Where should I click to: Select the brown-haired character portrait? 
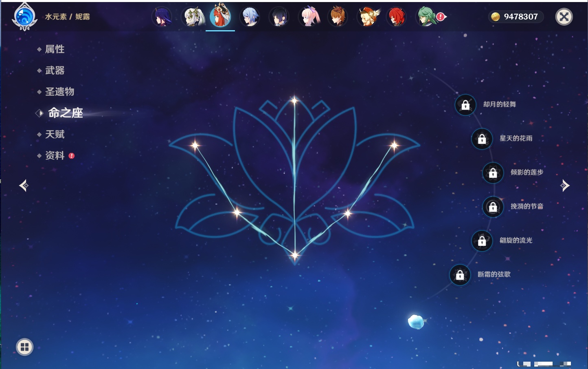coord(338,17)
